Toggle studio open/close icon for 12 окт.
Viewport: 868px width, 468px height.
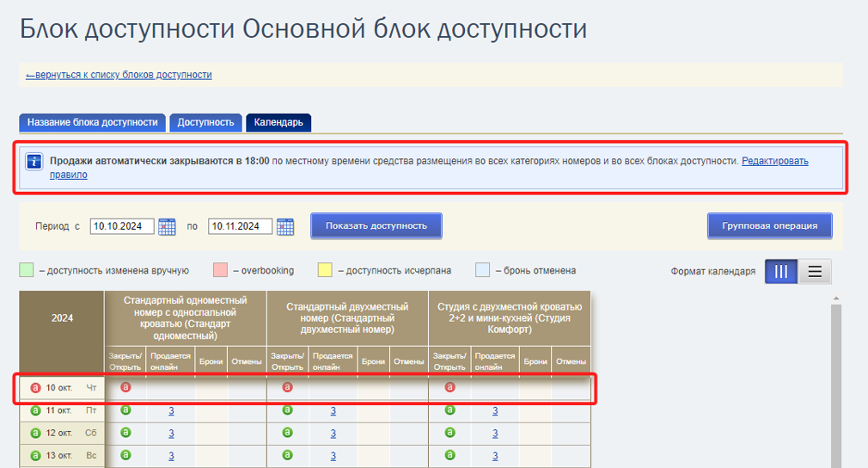coord(450,432)
